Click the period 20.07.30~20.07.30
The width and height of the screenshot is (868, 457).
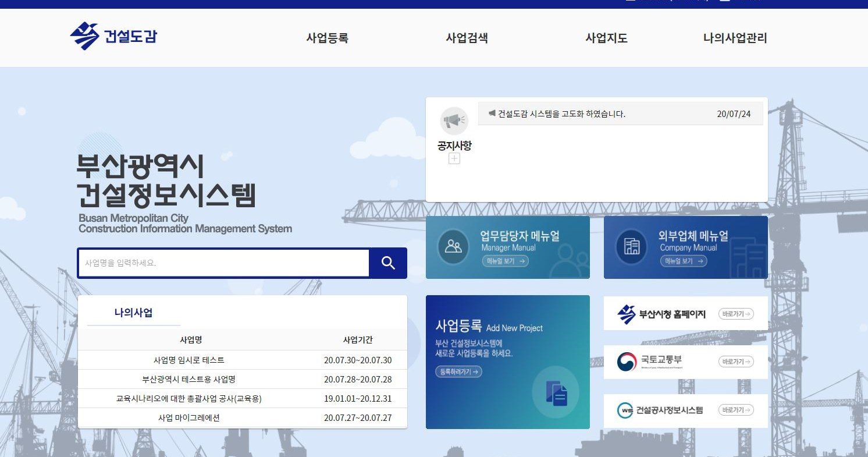(x=358, y=360)
